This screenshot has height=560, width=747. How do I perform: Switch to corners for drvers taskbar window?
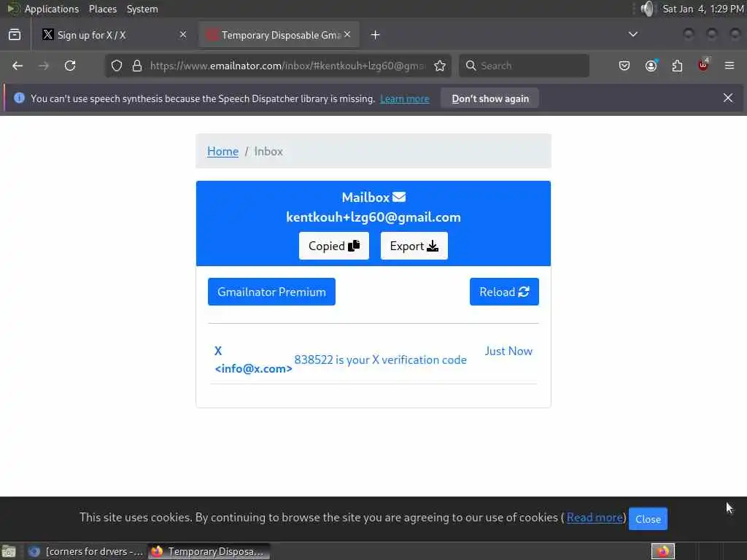(x=85, y=551)
